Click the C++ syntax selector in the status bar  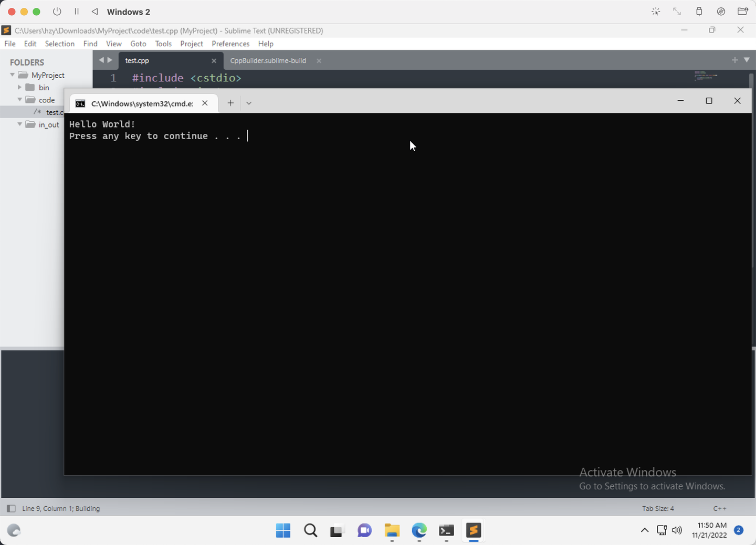coord(720,508)
